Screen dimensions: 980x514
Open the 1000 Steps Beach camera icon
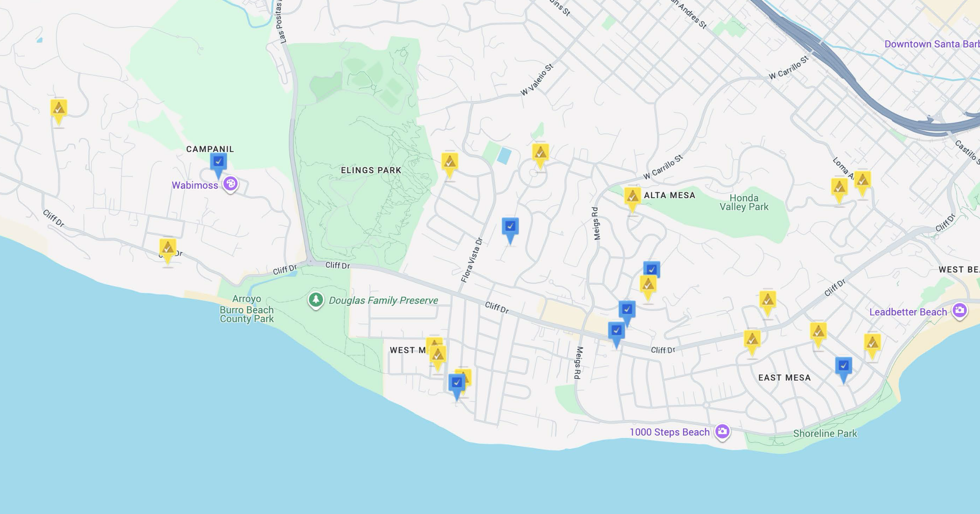(x=722, y=431)
